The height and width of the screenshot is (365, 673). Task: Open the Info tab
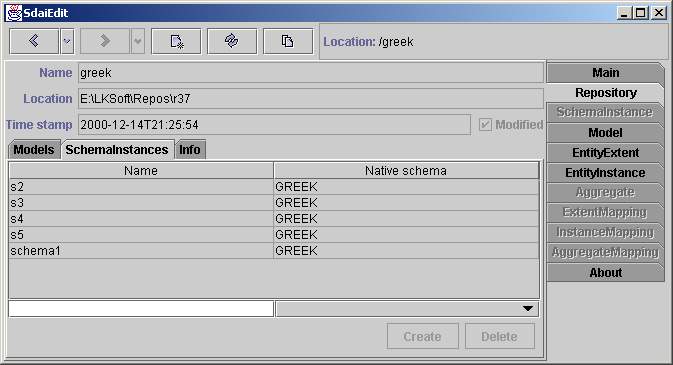190,150
